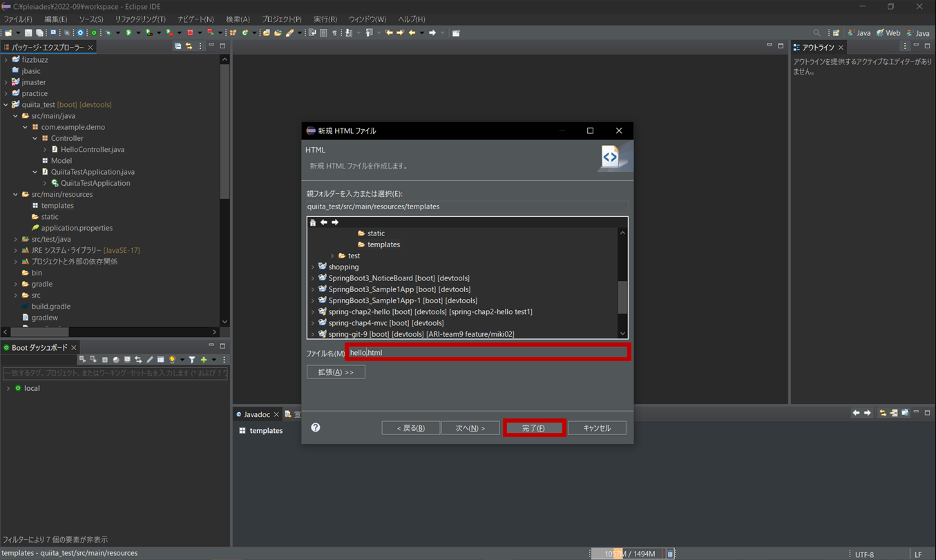Click the home icon in dialog folder tree

(x=313, y=222)
